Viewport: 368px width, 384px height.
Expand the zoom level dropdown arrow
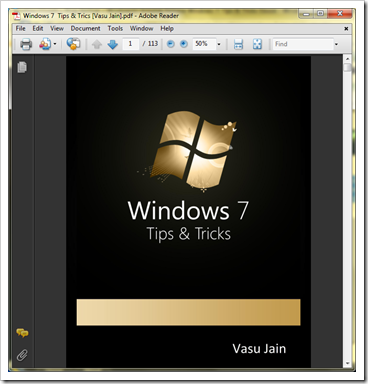[219, 44]
